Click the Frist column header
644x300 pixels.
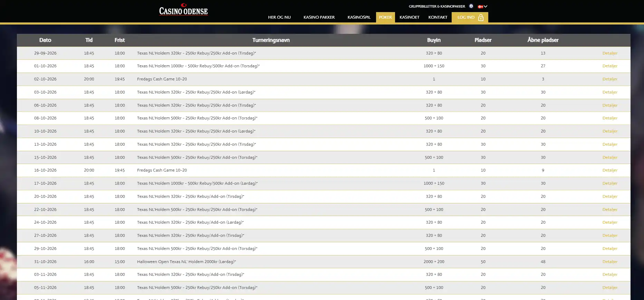[120, 40]
